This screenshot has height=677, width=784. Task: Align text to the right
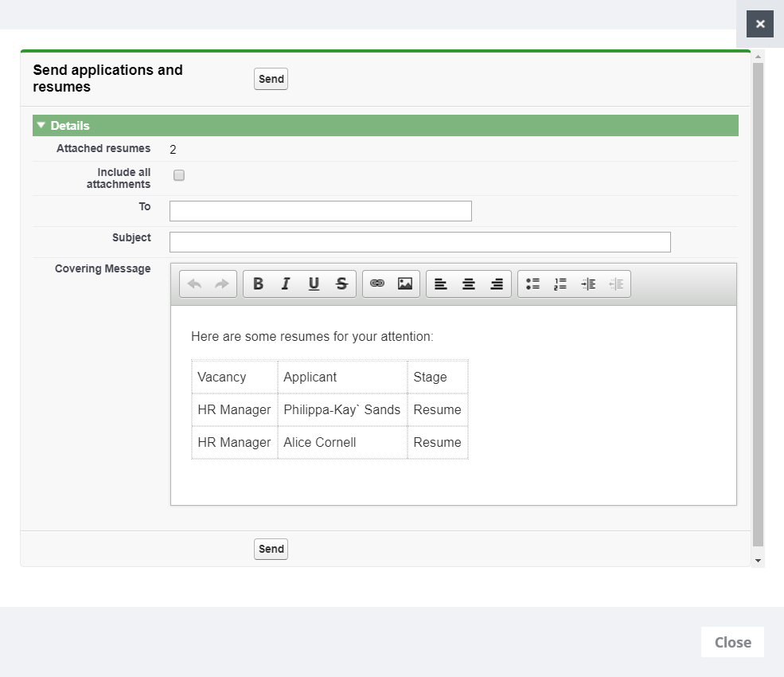click(497, 284)
